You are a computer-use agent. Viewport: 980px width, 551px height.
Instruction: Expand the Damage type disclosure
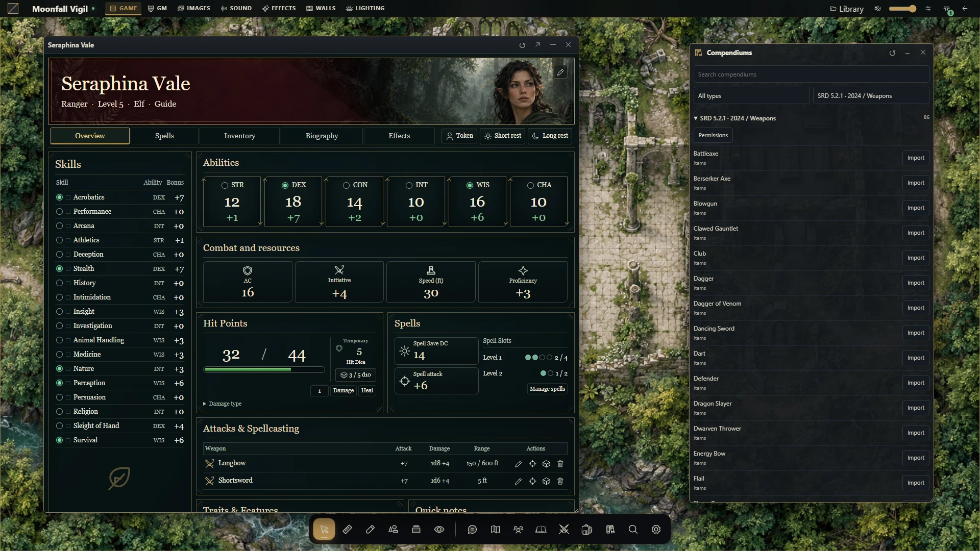click(x=222, y=404)
